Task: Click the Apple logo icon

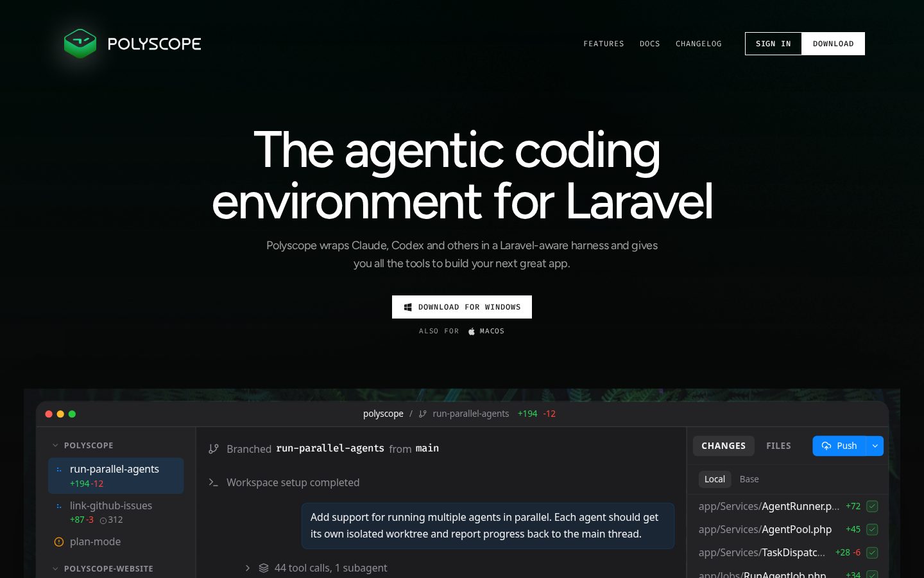Action: (472, 331)
